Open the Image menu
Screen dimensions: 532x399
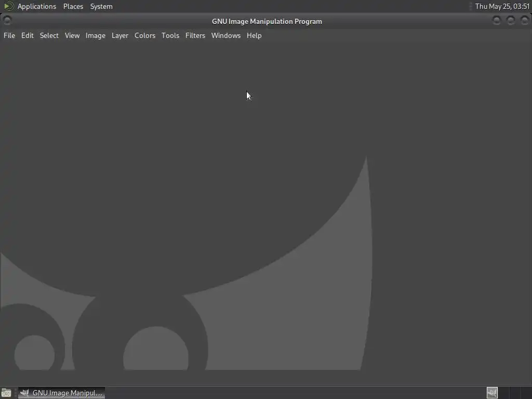click(x=96, y=36)
